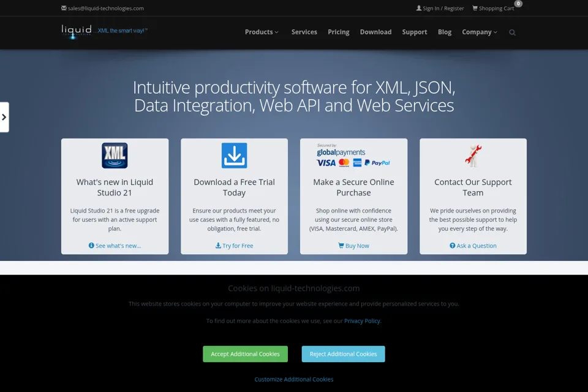588x392 pixels.
Task: Click the cart badge showing 0
Action: (518, 4)
